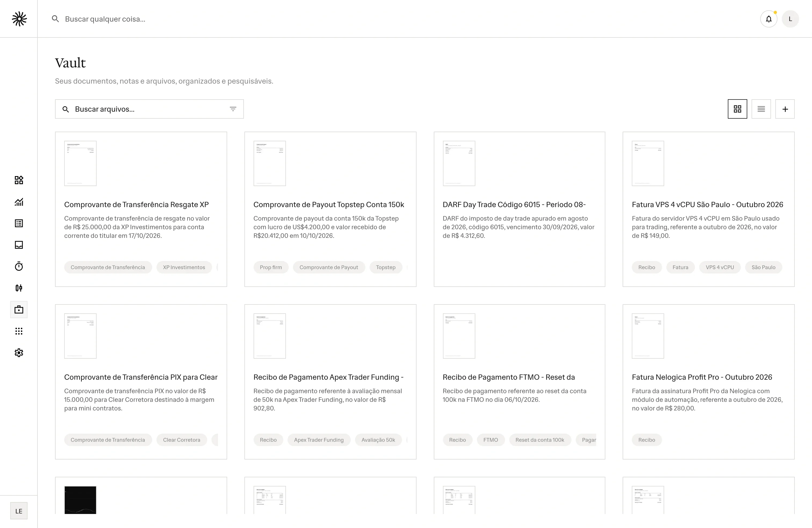Click the LE workspace badge
Screen dimensions: 812x528
click(19, 511)
